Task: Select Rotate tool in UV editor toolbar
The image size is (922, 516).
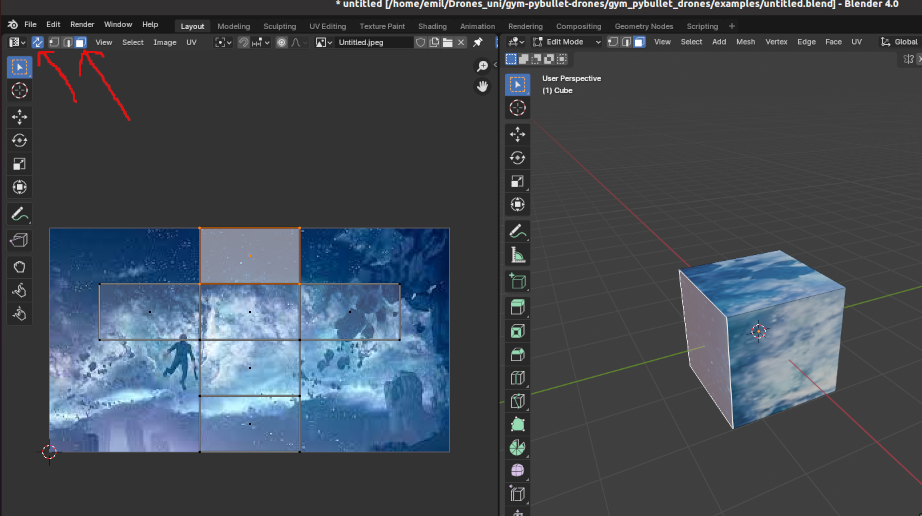Action: [x=19, y=140]
